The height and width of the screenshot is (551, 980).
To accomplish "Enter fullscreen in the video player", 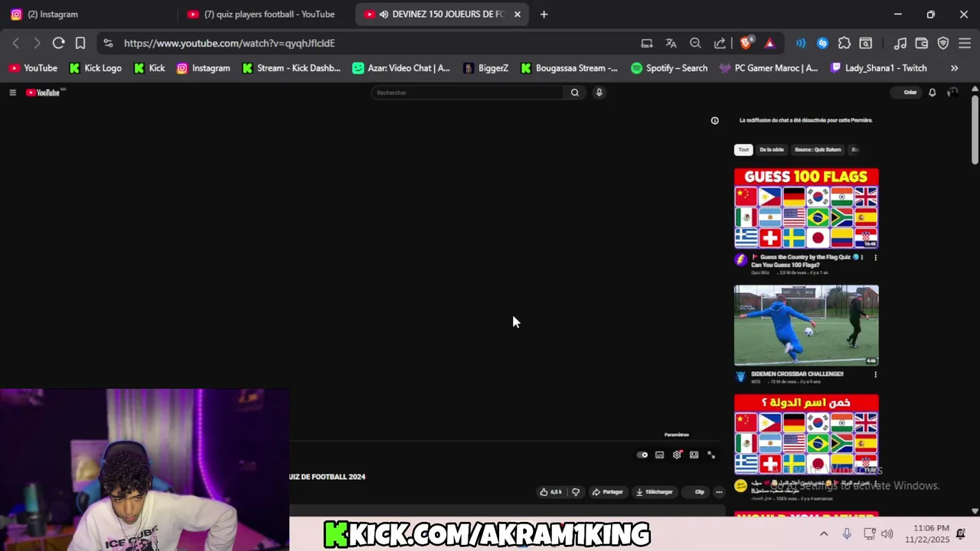I will pos(711,455).
